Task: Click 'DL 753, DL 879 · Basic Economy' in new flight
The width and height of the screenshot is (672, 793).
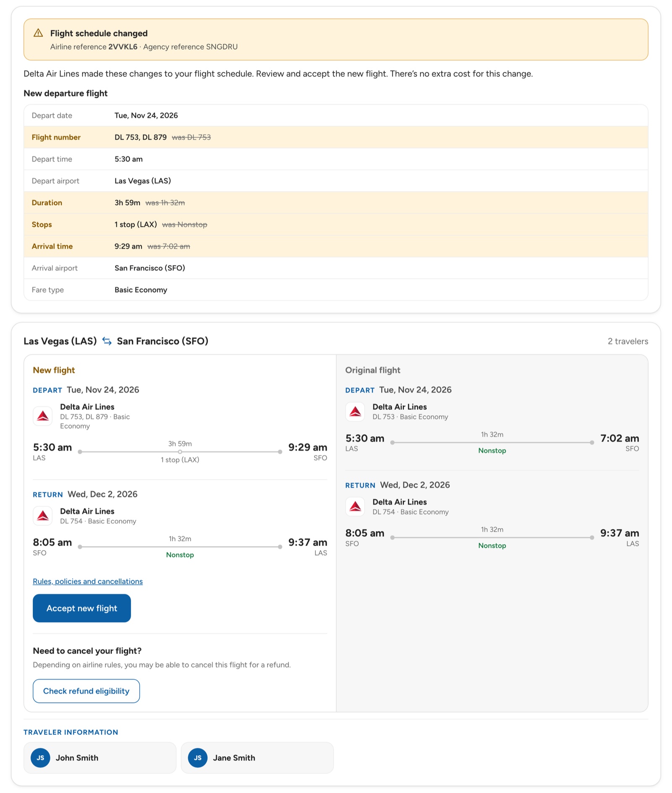Action: coord(95,421)
